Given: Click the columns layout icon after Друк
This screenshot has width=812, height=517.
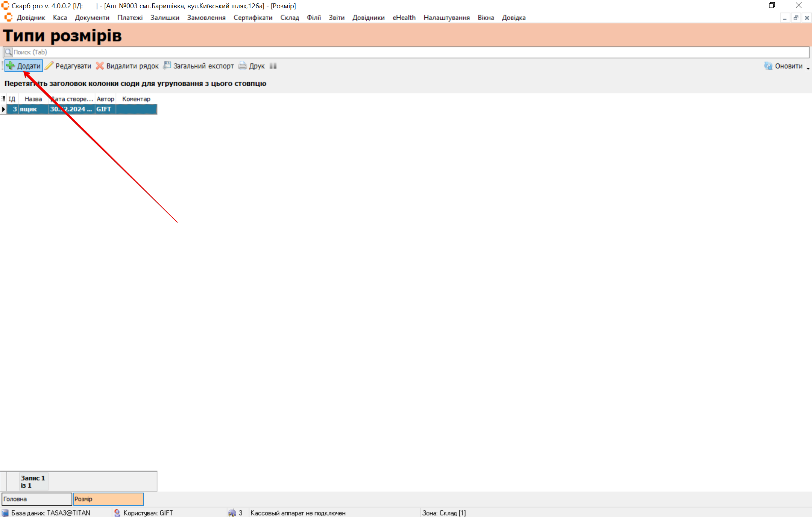Looking at the screenshot, I should point(273,66).
